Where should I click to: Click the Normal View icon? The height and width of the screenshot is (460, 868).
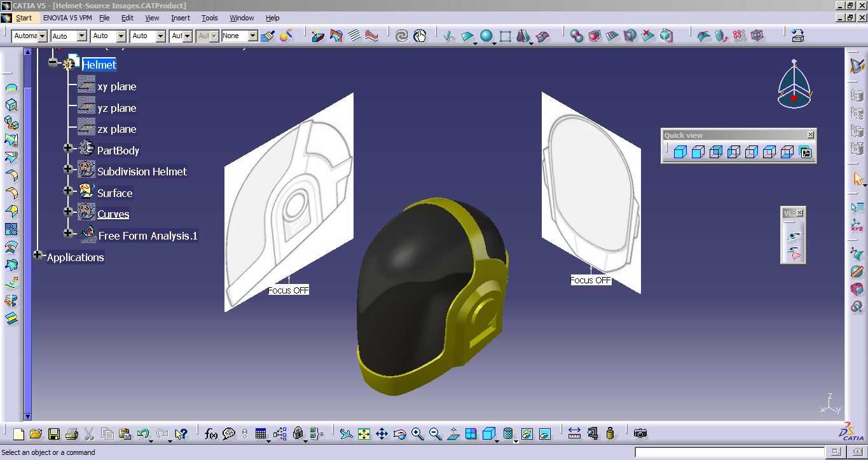pyautogui.click(x=453, y=434)
